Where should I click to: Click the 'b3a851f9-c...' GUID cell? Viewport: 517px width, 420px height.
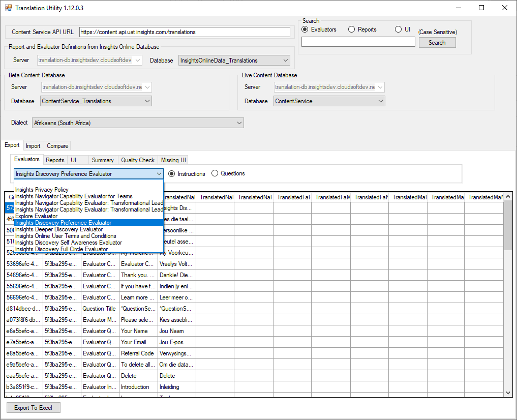[24, 387]
